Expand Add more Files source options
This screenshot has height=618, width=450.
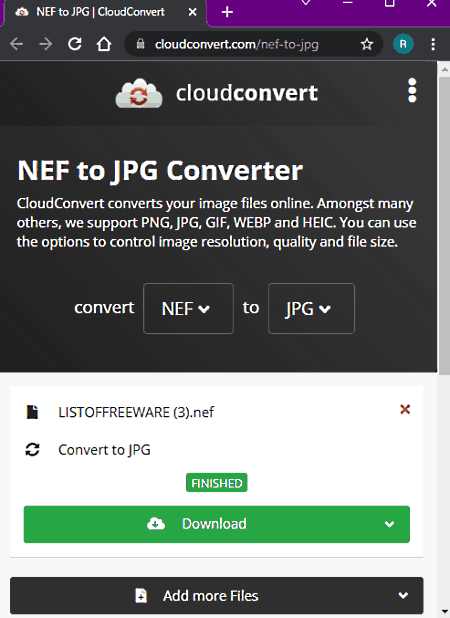tap(403, 595)
